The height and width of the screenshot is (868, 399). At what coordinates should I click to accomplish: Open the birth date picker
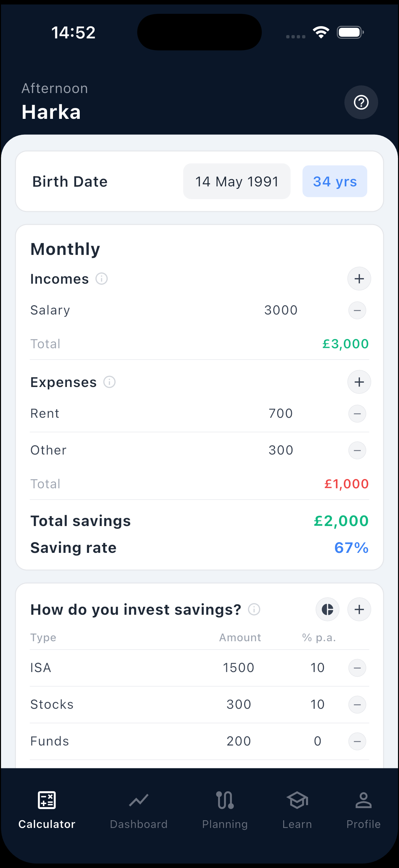[237, 182]
